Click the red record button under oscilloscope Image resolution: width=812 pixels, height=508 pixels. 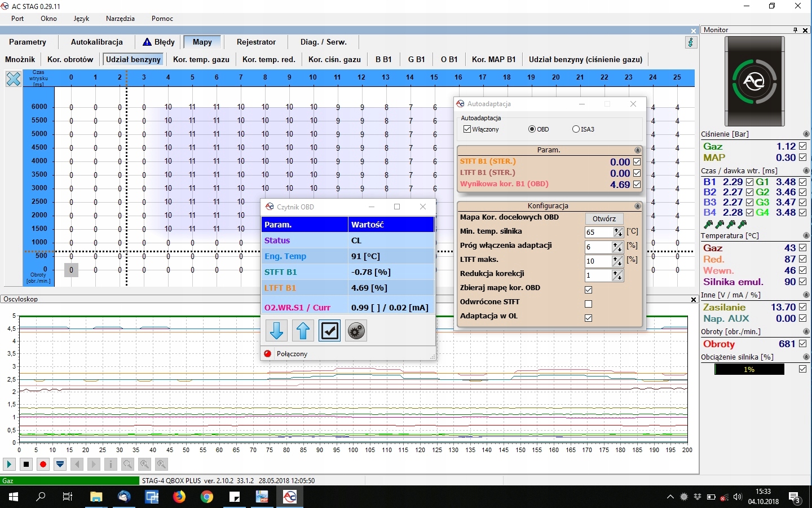(x=43, y=465)
